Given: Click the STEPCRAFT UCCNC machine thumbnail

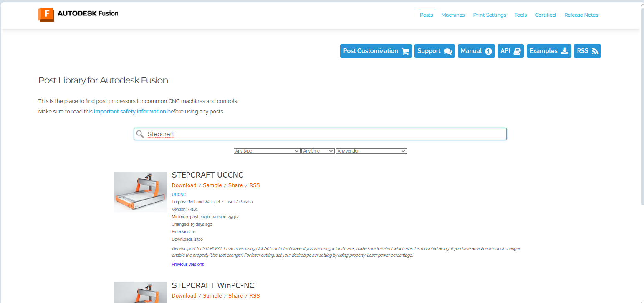Looking at the screenshot, I should point(140,192).
